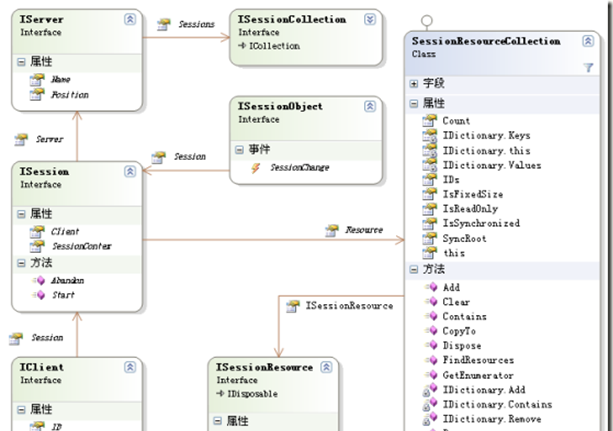Collapse the 属性 section in ISessionResource
This screenshot has width=613, height=431.
point(217,421)
